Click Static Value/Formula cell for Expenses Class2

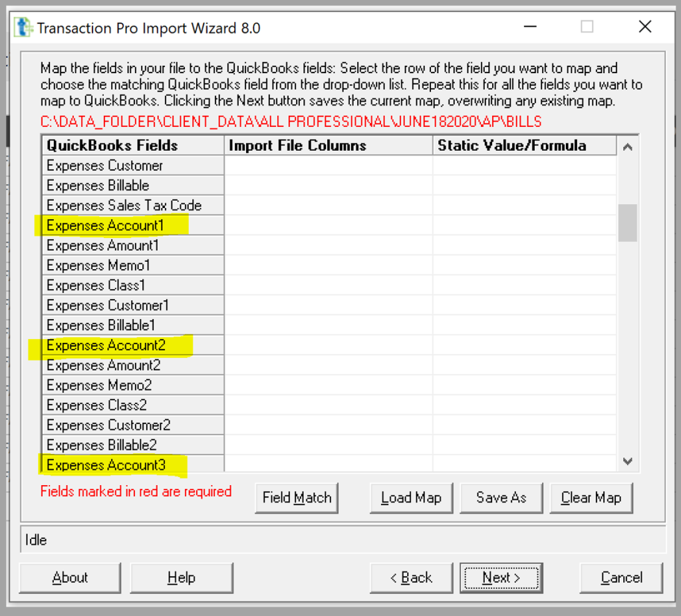tap(525, 405)
